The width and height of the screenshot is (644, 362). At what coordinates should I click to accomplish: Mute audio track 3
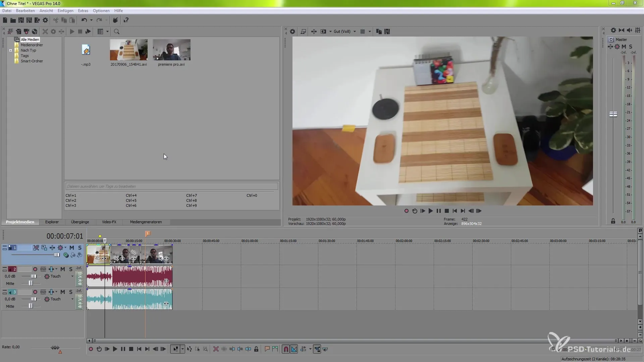click(63, 292)
